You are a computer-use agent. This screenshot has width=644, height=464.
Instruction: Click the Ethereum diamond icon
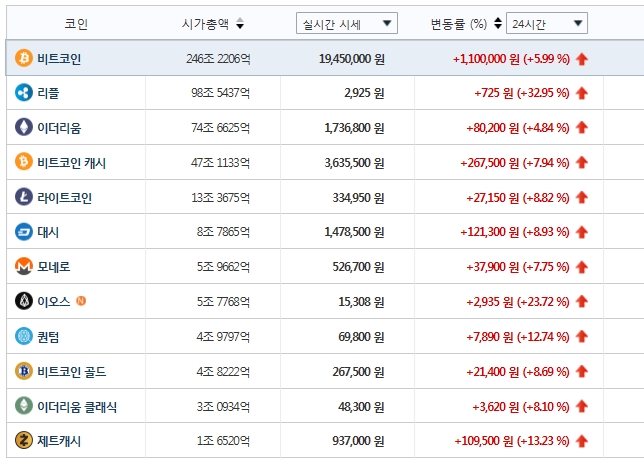click(x=24, y=127)
